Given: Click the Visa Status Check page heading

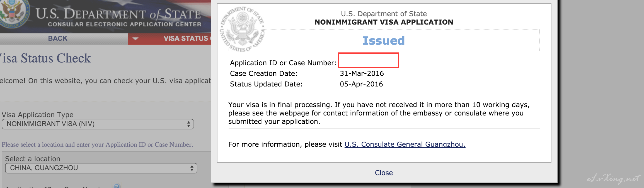Looking at the screenshot, I should click(45, 58).
